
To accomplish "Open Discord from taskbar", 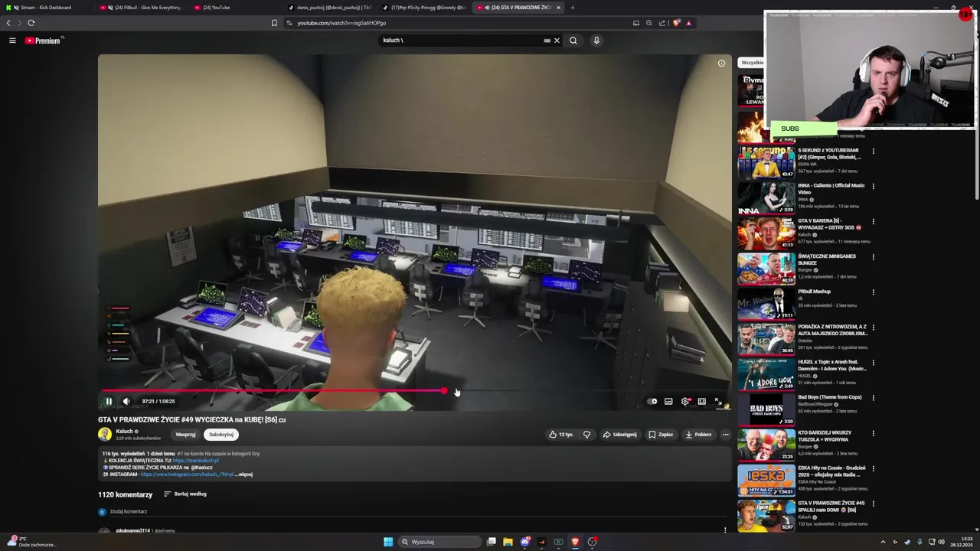I will (x=524, y=542).
